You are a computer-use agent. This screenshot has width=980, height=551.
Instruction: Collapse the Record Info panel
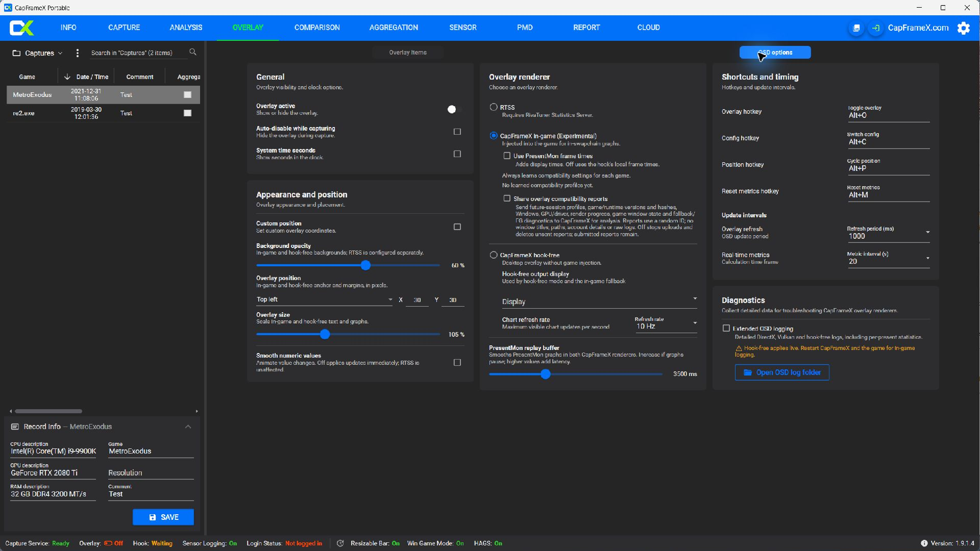pyautogui.click(x=188, y=427)
